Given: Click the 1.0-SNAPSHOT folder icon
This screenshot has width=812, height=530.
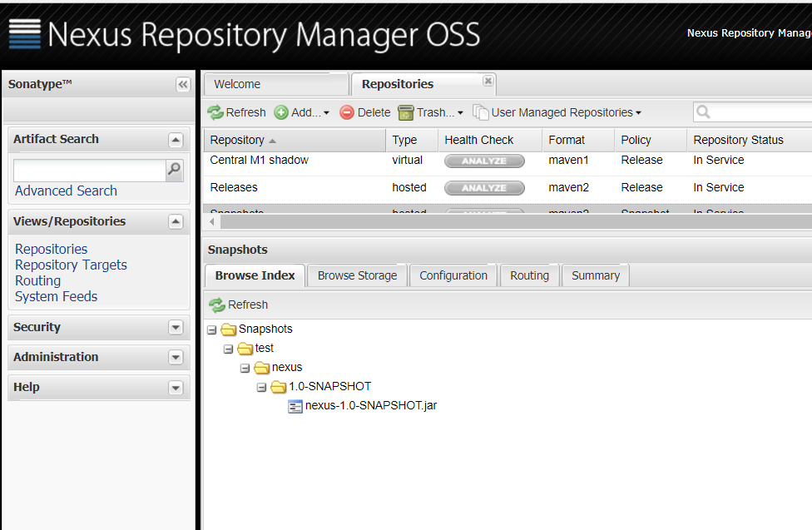Looking at the screenshot, I should click(278, 387).
